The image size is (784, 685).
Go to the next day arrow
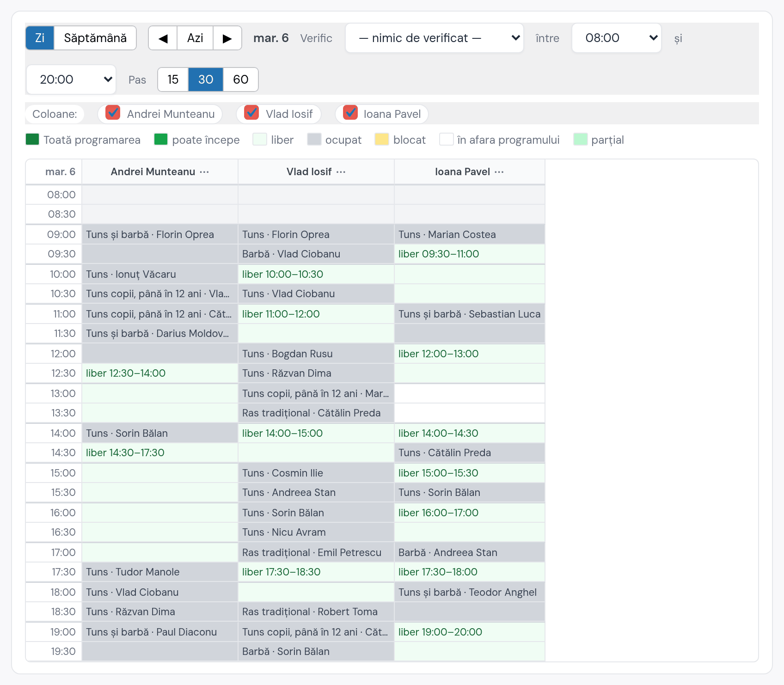pyautogui.click(x=227, y=38)
